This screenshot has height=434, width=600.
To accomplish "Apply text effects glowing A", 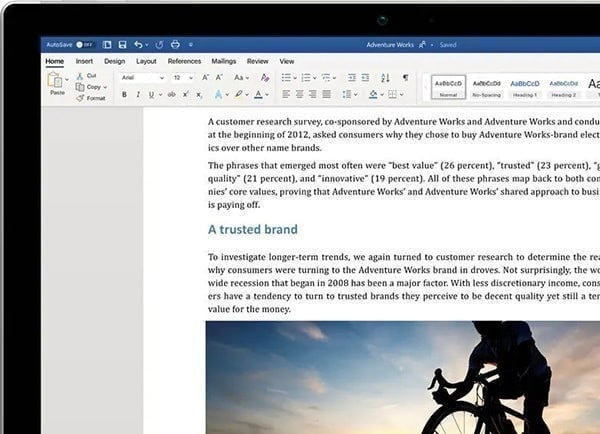I will (218, 94).
